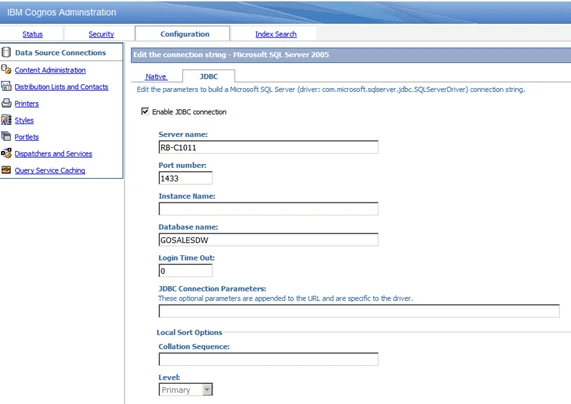Click the JDBC Connection Parameters field
This screenshot has height=404, width=571.
point(359,311)
